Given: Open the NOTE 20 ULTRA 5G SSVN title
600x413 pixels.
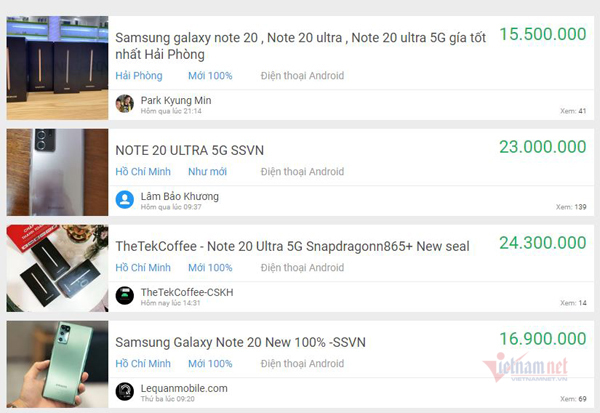Looking at the screenshot, I should [x=189, y=150].
